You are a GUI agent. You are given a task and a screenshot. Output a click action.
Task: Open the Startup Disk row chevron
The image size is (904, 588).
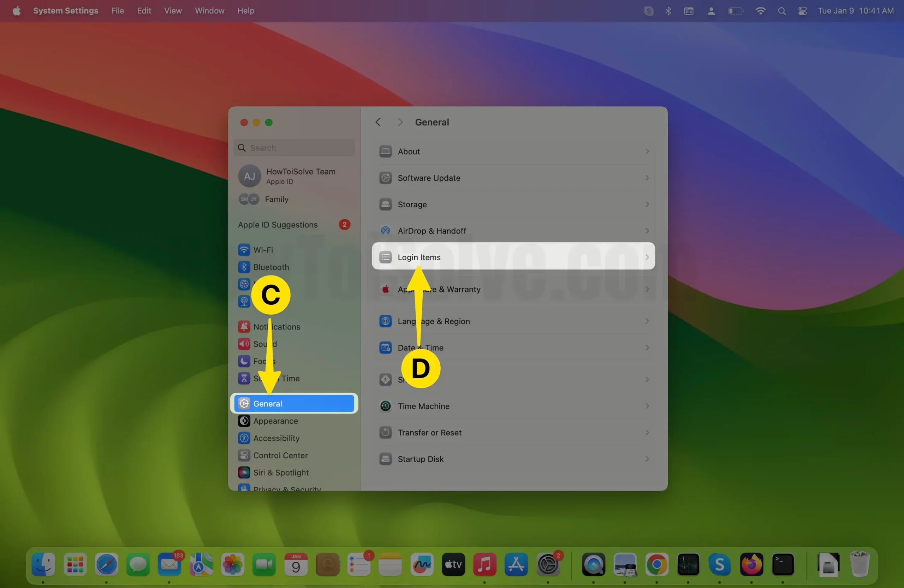pyautogui.click(x=647, y=459)
